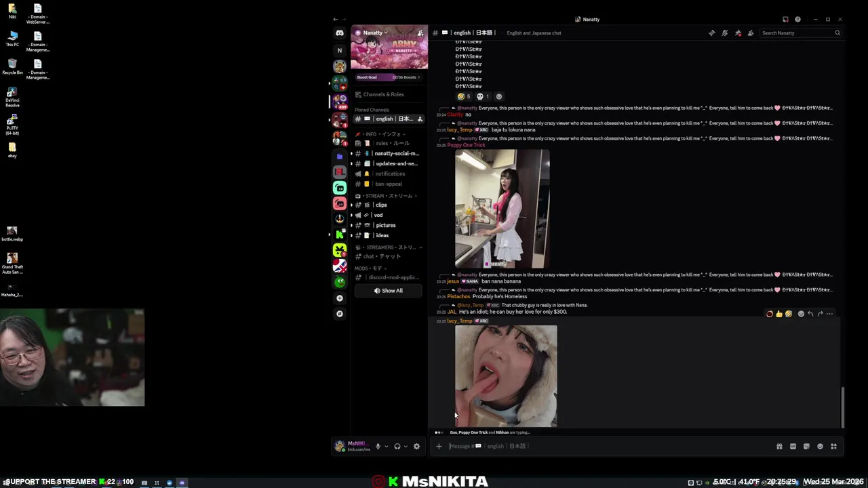Open emoji picker in message bar
This screenshot has width=868, height=488.
(820, 446)
